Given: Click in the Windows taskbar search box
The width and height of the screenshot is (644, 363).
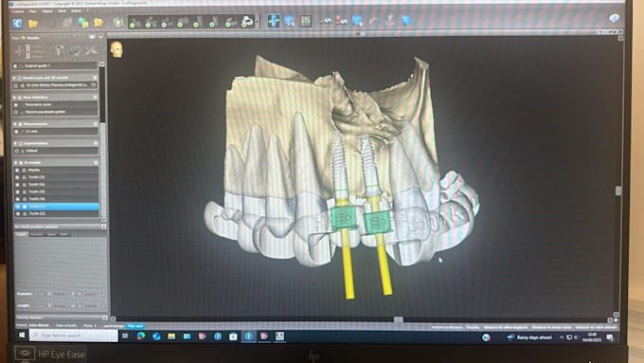Looking at the screenshot, I should (x=74, y=336).
